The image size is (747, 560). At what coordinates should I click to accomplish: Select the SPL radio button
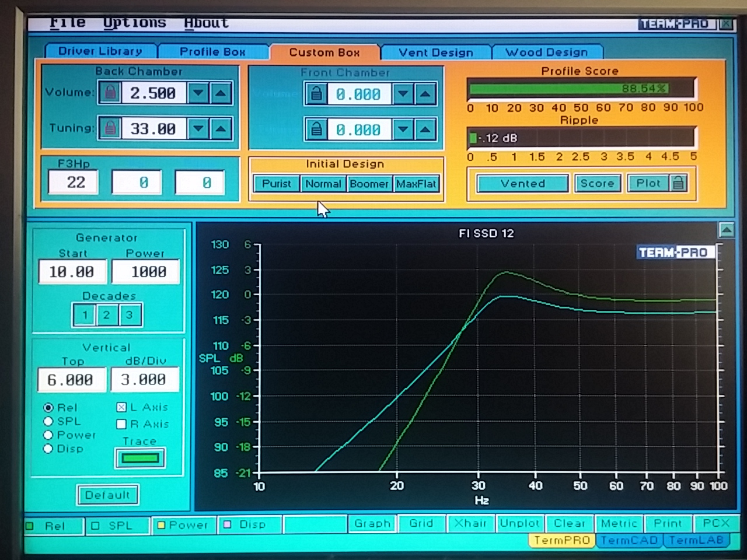tap(48, 421)
